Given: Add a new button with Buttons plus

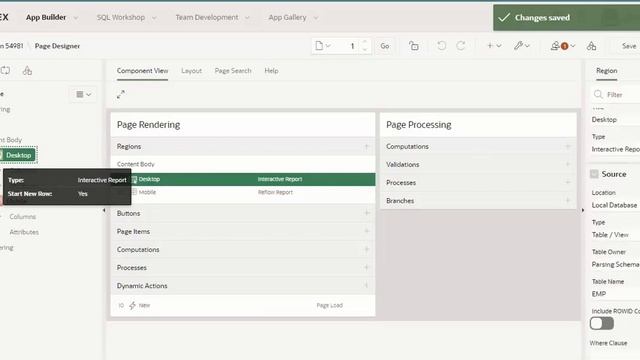Looking at the screenshot, I should coord(366,213).
